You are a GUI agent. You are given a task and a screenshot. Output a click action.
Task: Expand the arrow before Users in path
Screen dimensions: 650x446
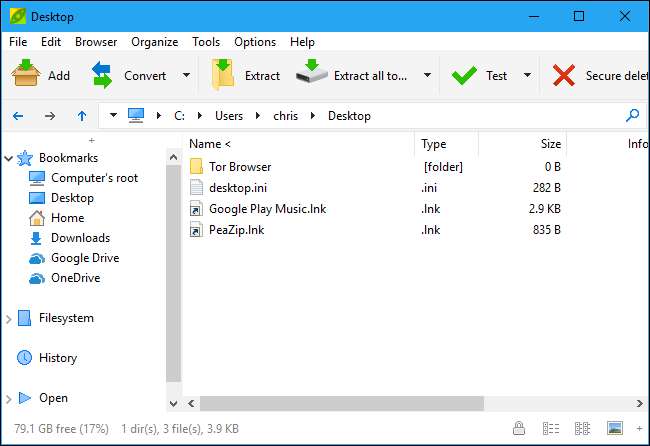200,116
